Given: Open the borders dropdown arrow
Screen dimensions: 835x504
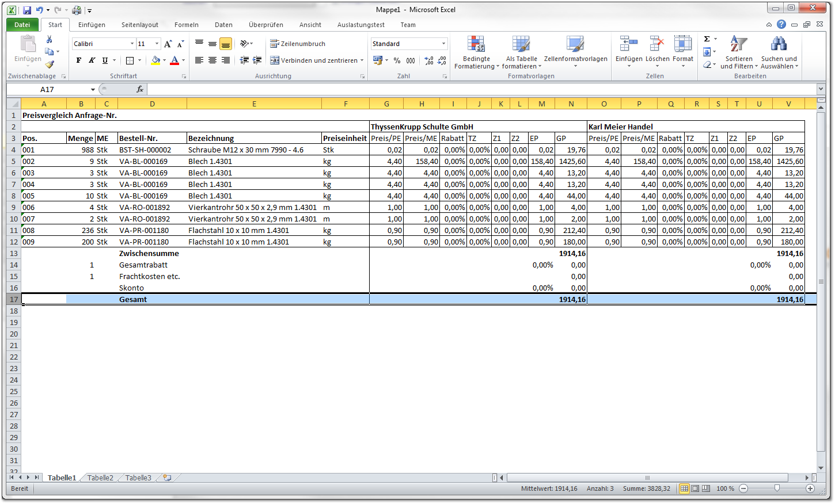Looking at the screenshot, I should coord(139,60).
